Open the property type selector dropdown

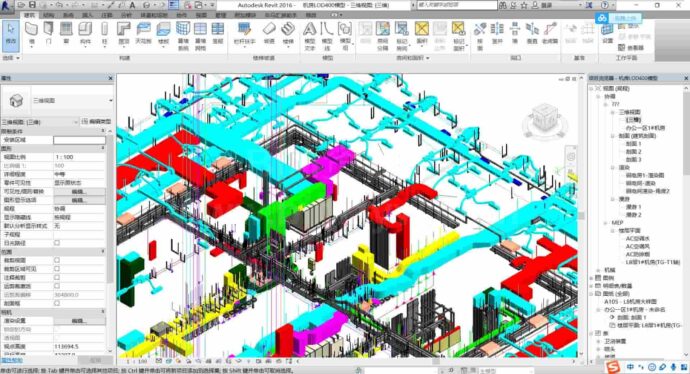[x=58, y=101]
